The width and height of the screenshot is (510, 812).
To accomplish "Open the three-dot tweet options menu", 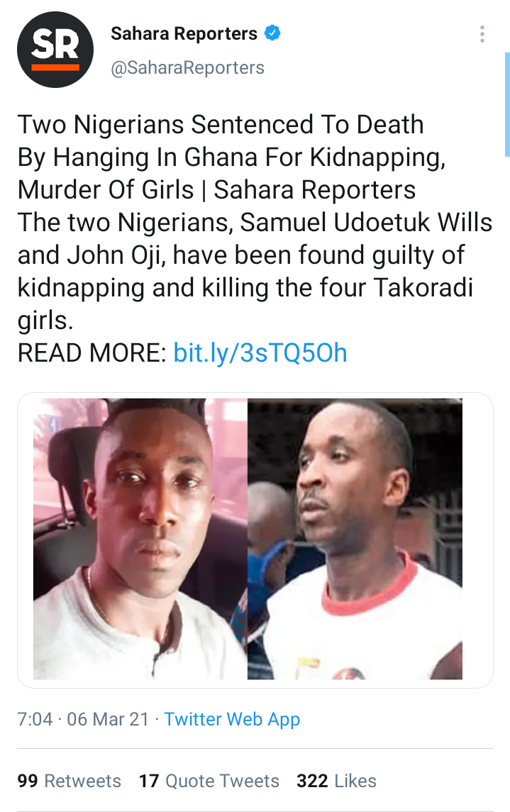I will (482, 34).
